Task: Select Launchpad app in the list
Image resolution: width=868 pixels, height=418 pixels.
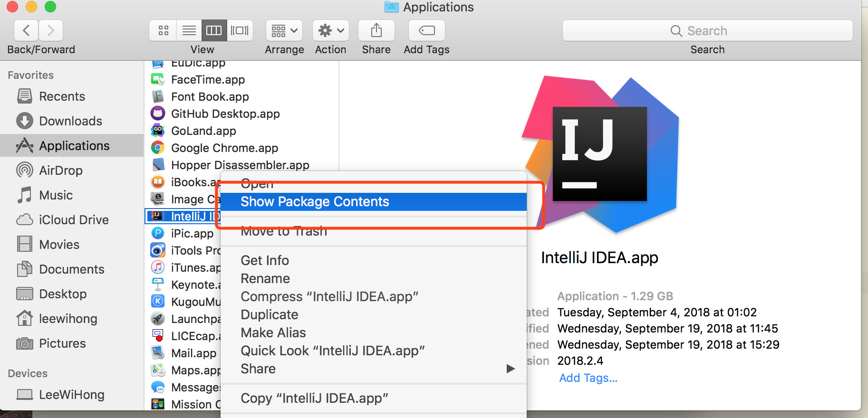Action: pyautogui.click(x=183, y=319)
